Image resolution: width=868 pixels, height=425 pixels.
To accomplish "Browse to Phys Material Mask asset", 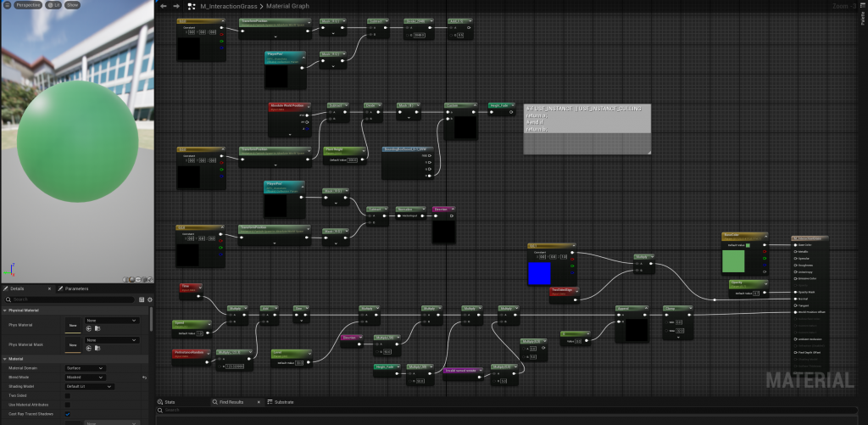I will 97,346.
